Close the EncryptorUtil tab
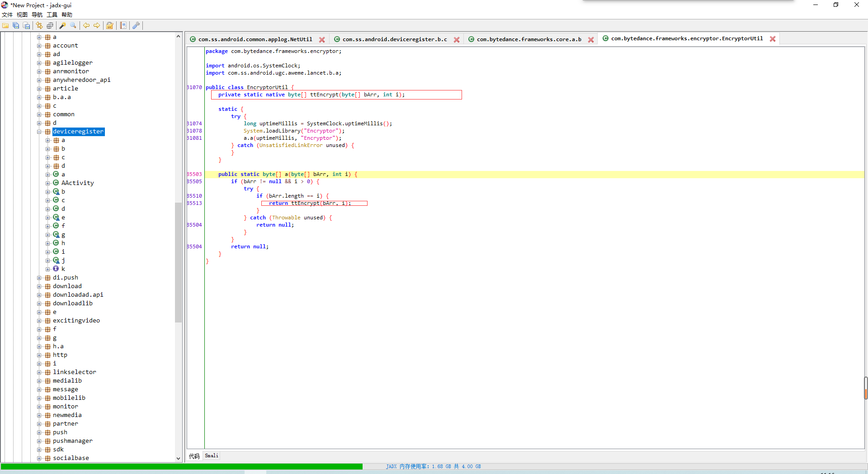Screen dimensions: 868x474 [773, 39]
